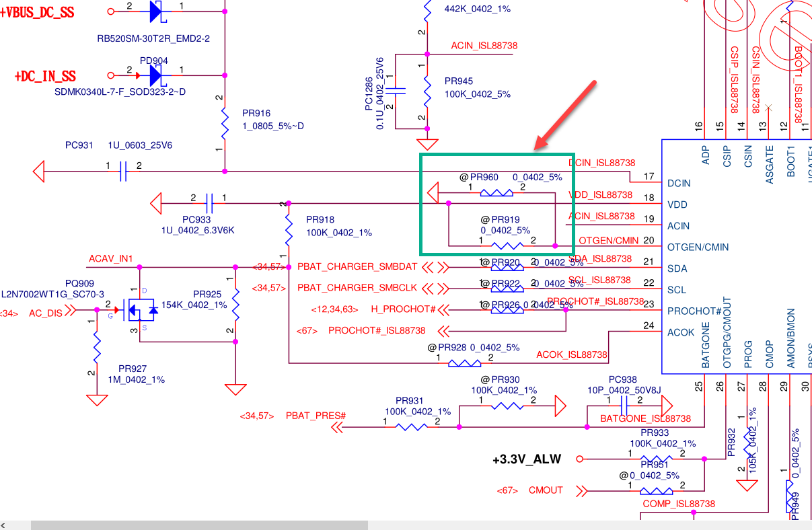This screenshot has height=530, width=812.
Task: Click the PR945 resistor symbol
Action: tap(426, 91)
